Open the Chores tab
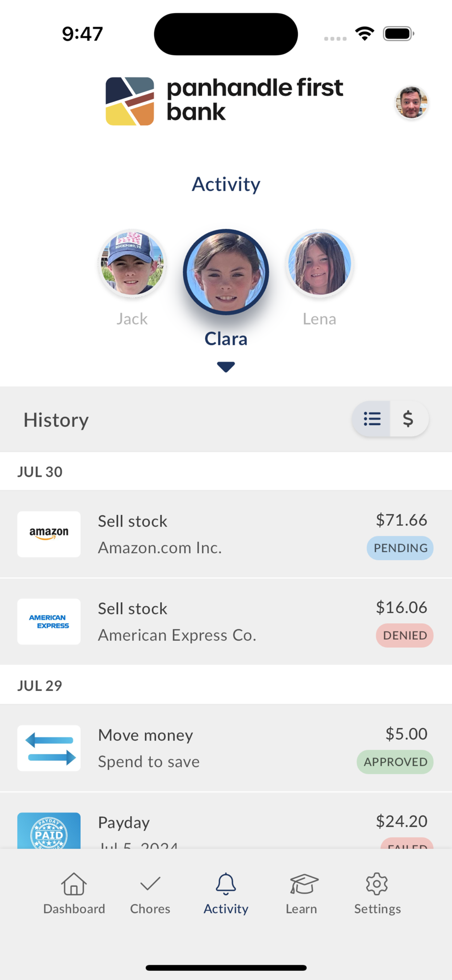The image size is (452, 980). coord(150,893)
